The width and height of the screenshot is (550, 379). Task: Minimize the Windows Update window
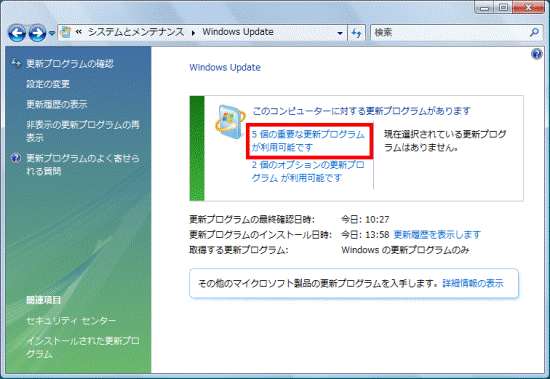(485, 8)
